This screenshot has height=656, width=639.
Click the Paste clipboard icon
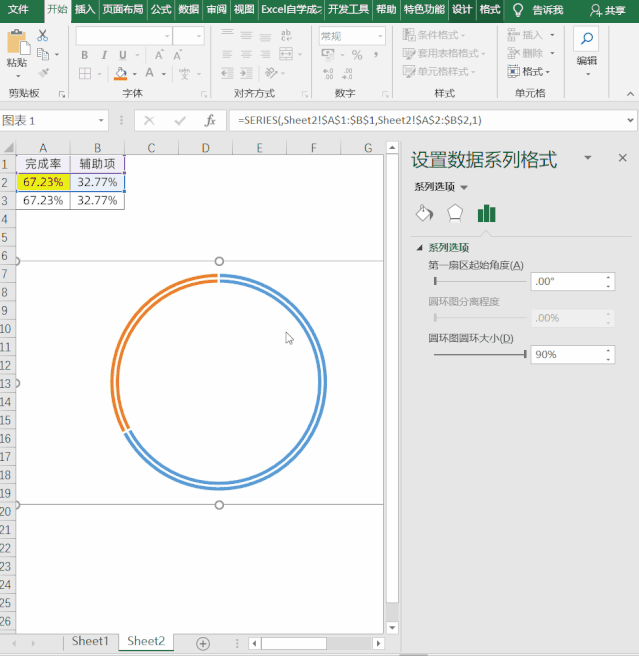point(17,44)
